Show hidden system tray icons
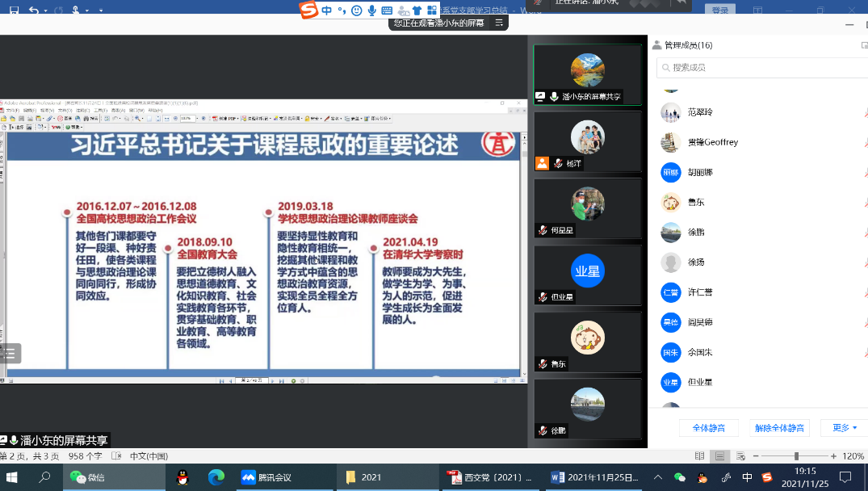The height and width of the screenshot is (491, 868). coord(658,477)
